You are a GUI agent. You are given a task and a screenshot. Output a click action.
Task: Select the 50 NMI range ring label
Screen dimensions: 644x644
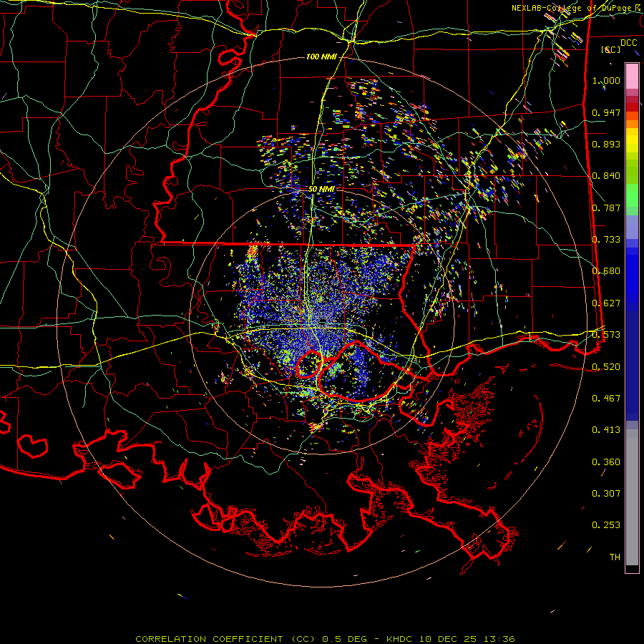pyautogui.click(x=321, y=189)
